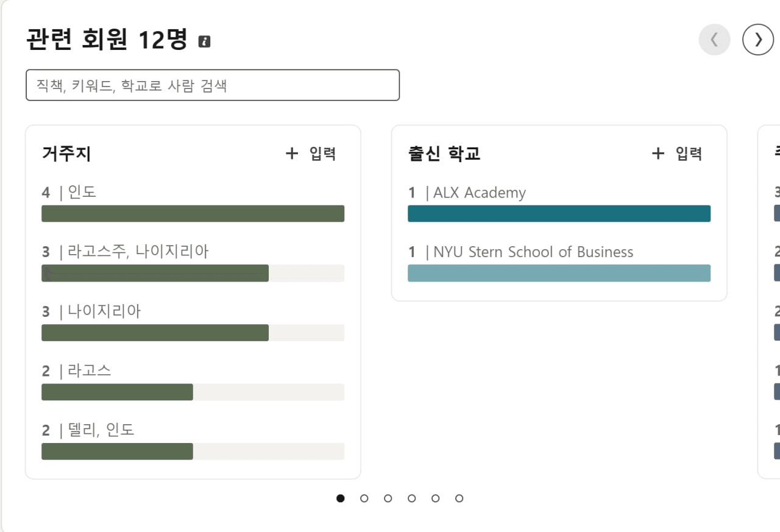This screenshot has width=780, height=532.
Task: Click the fourth pagination dot
Action: [x=412, y=498]
